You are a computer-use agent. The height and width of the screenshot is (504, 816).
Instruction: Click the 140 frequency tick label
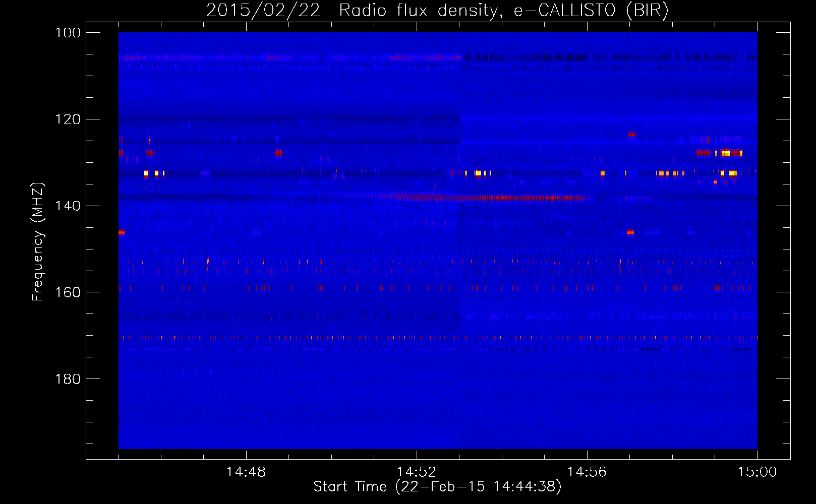[x=68, y=206]
